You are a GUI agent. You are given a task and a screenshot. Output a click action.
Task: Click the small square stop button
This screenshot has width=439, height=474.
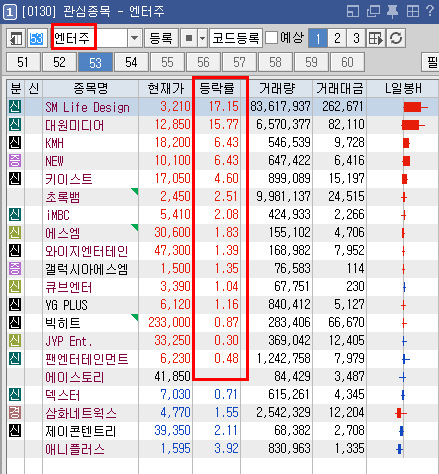189,38
